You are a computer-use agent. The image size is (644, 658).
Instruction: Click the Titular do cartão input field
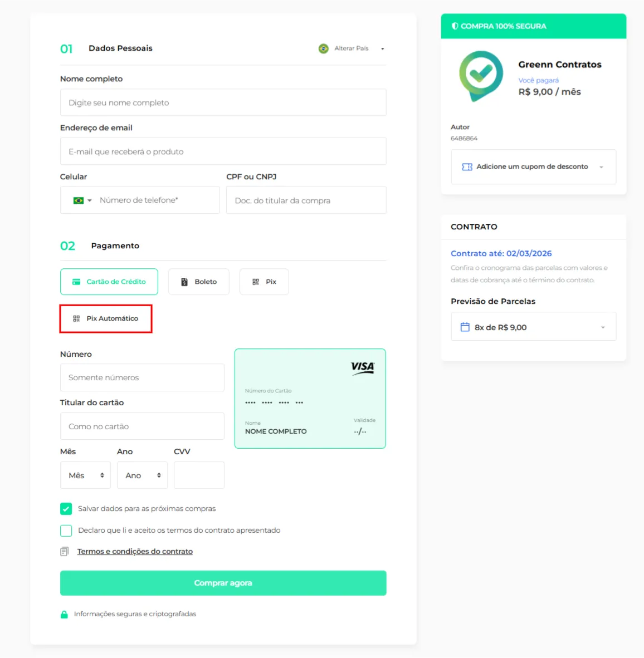click(142, 426)
